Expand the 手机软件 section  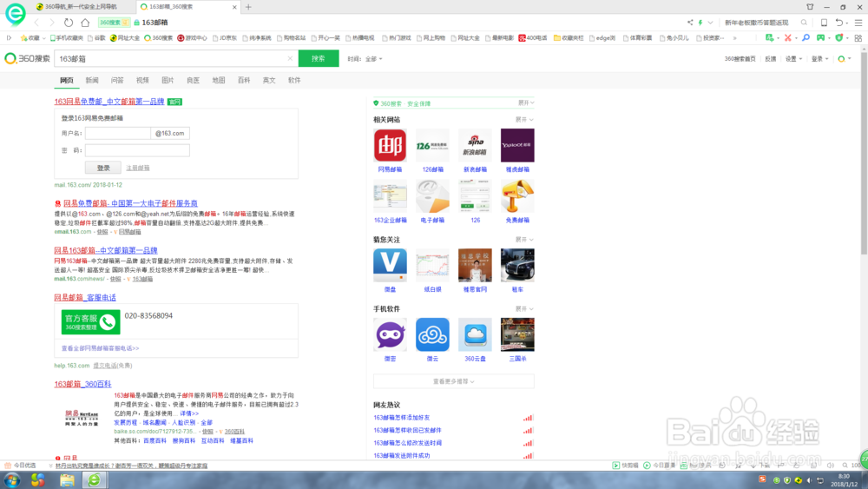pyautogui.click(x=524, y=309)
